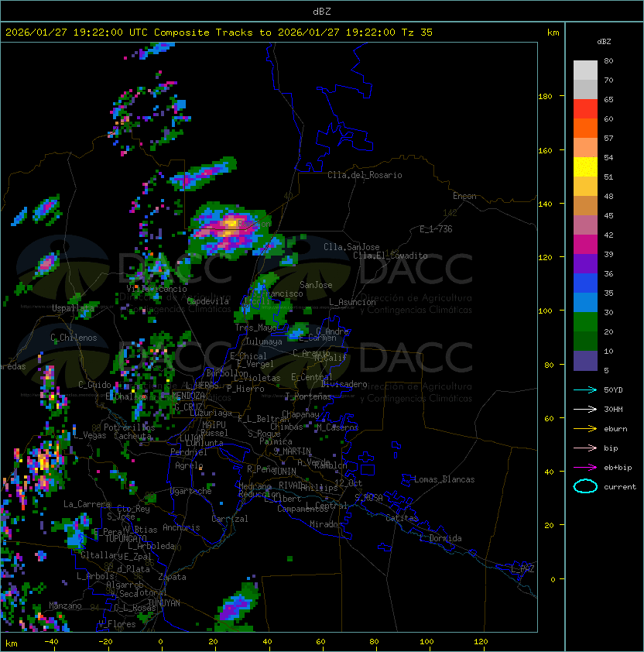
Task: Click the 'dBZ' title at top center
Action: (322, 11)
